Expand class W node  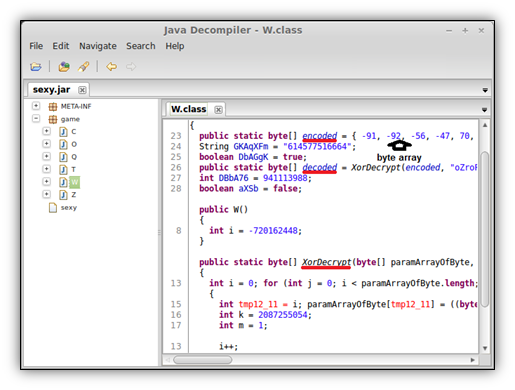point(47,182)
